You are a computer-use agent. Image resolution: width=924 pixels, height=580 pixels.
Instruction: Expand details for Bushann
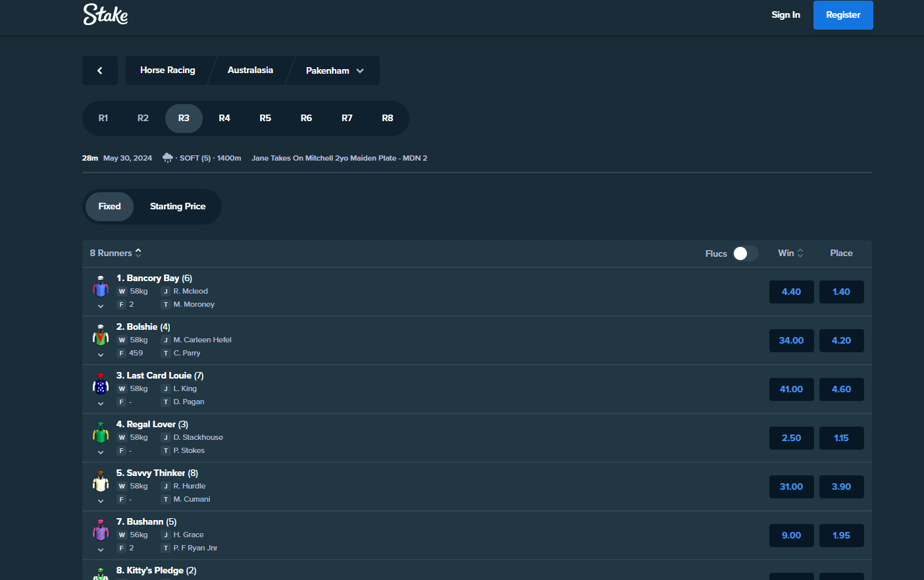(x=101, y=550)
